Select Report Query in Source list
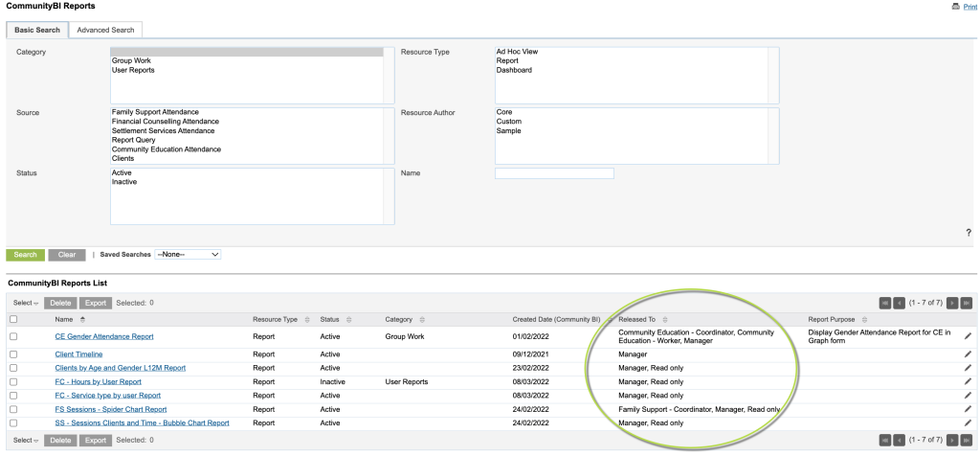Screen dimensions: 980x456 (x=134, y=140)
